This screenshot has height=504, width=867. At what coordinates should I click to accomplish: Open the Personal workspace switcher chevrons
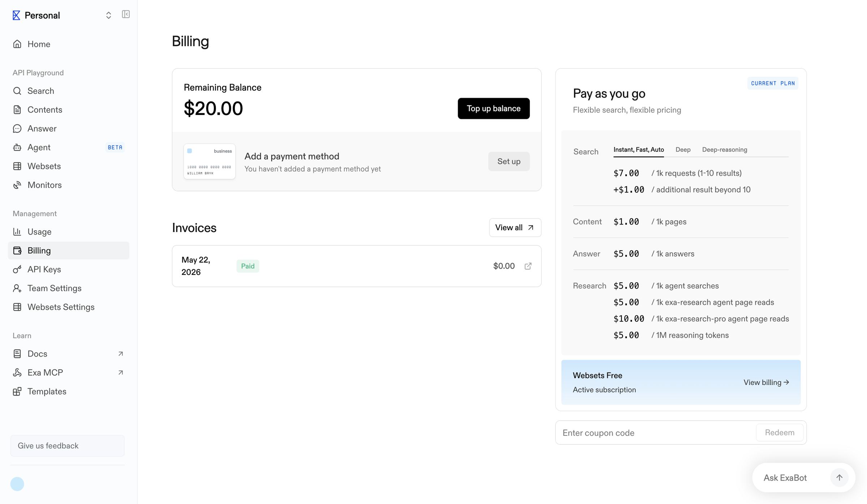click(108, 15)
